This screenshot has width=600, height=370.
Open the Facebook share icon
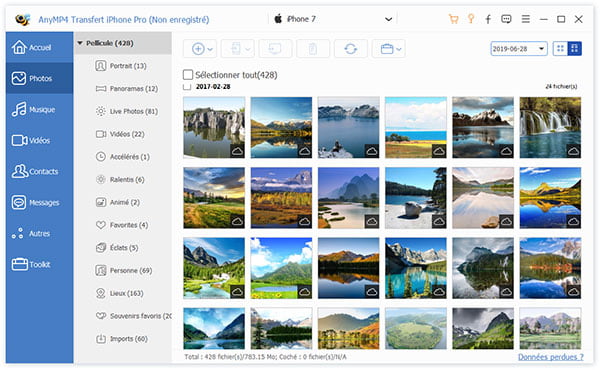click(488, 19)
